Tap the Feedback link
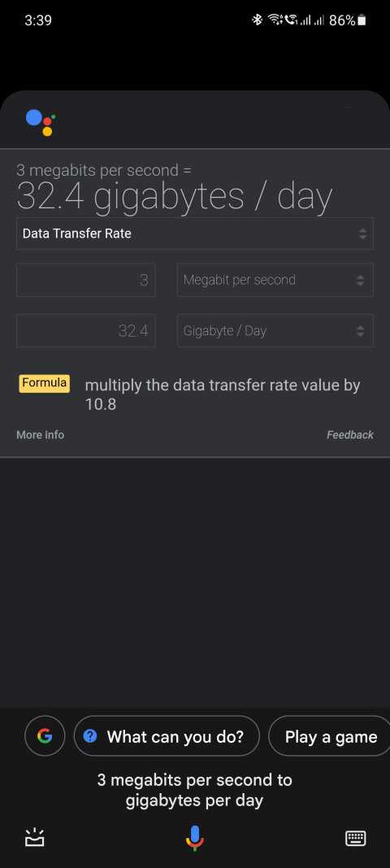Image resolution: width=390 pixels, height=868 pixels. (x=349, y=434)
